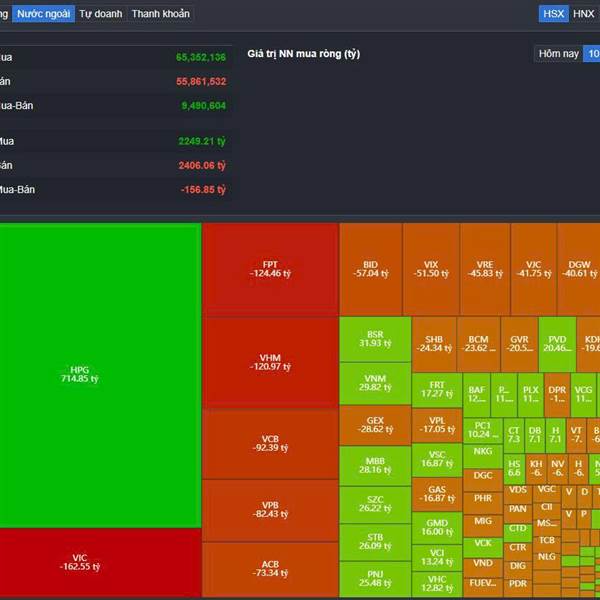Click the MBB 28.16 tỷ tile
Viewport: 600px width, 600px height.
pos(375,466)
